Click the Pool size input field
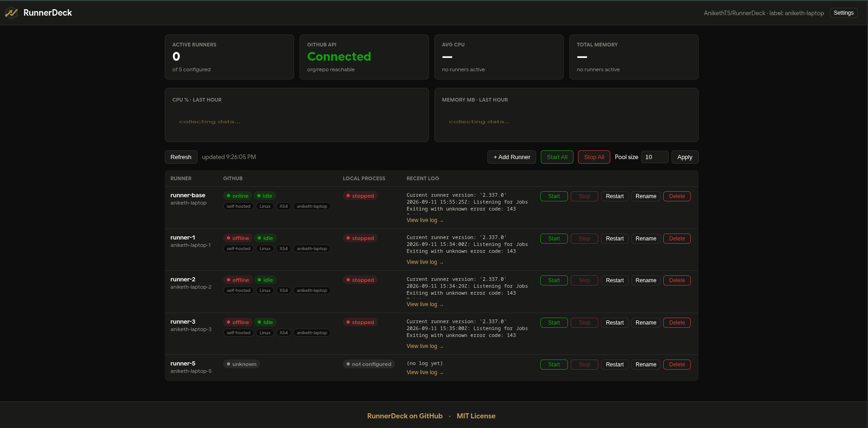 (x=655, y=157)
